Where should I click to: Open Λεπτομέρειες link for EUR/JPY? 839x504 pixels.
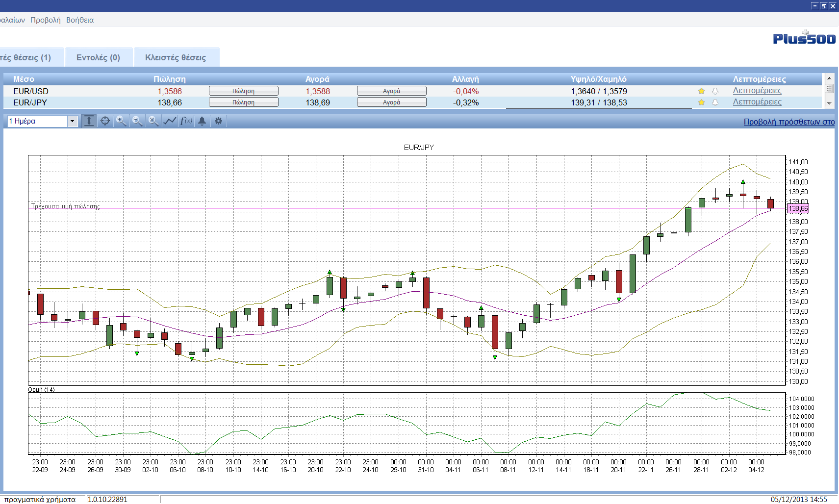(757, 102)
